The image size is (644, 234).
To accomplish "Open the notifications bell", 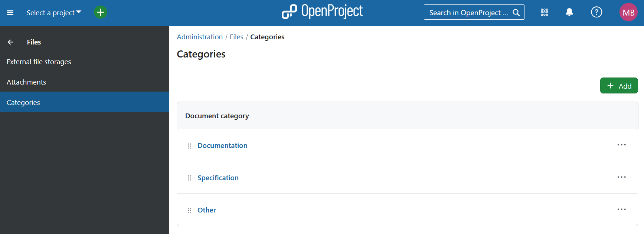I will click(x=569, y=13).
